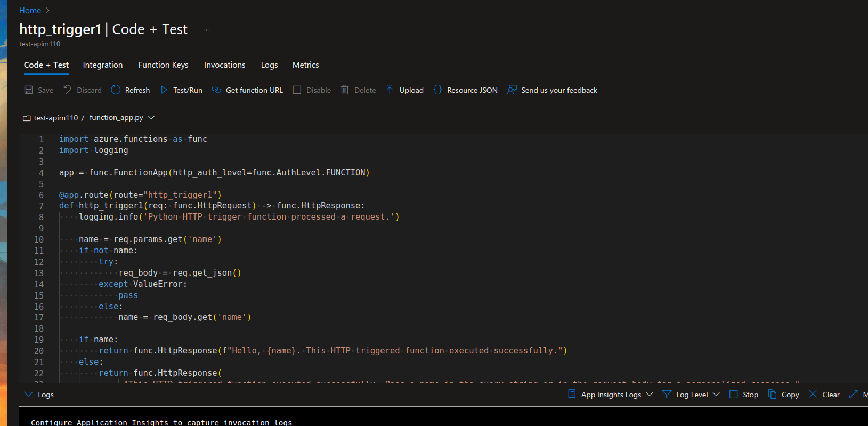Expand the function_app.py file dropdown
The height and width of the screenshot is (426, 868).
point(151,117)
